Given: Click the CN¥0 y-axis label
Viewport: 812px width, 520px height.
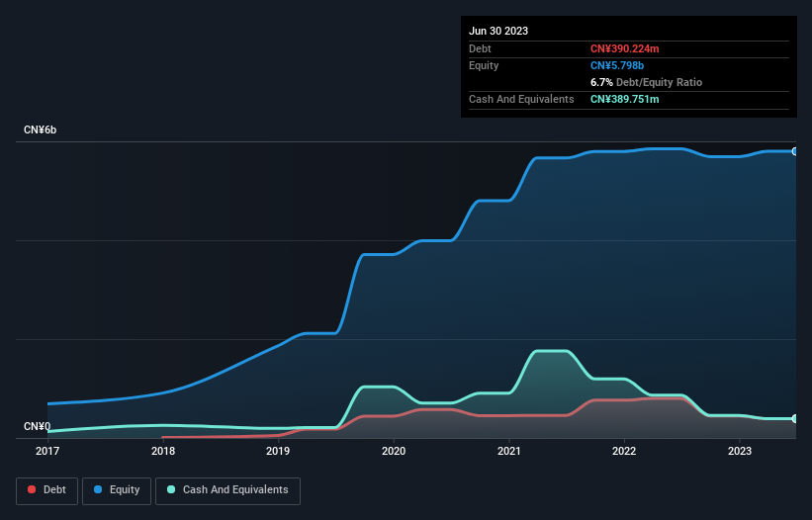Looking at the screenshot, I should tap(37, 426).
